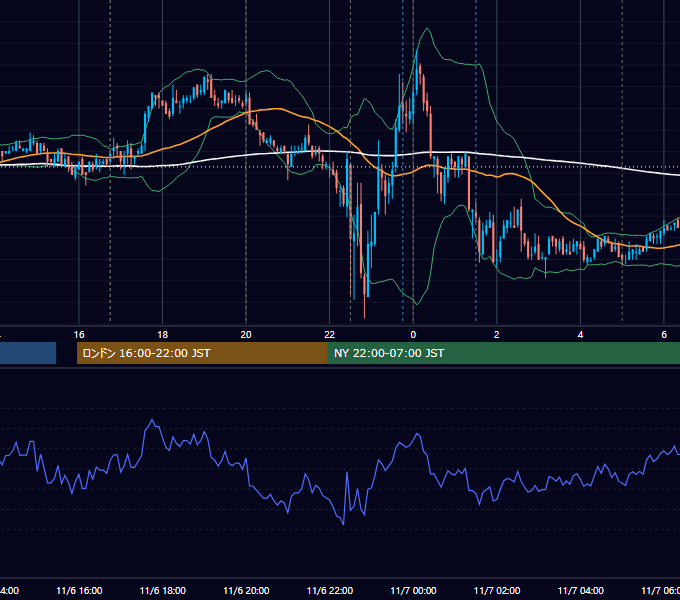
Task: Click the hour label 18 on upper axis
Action: click(x=163, y=335)
